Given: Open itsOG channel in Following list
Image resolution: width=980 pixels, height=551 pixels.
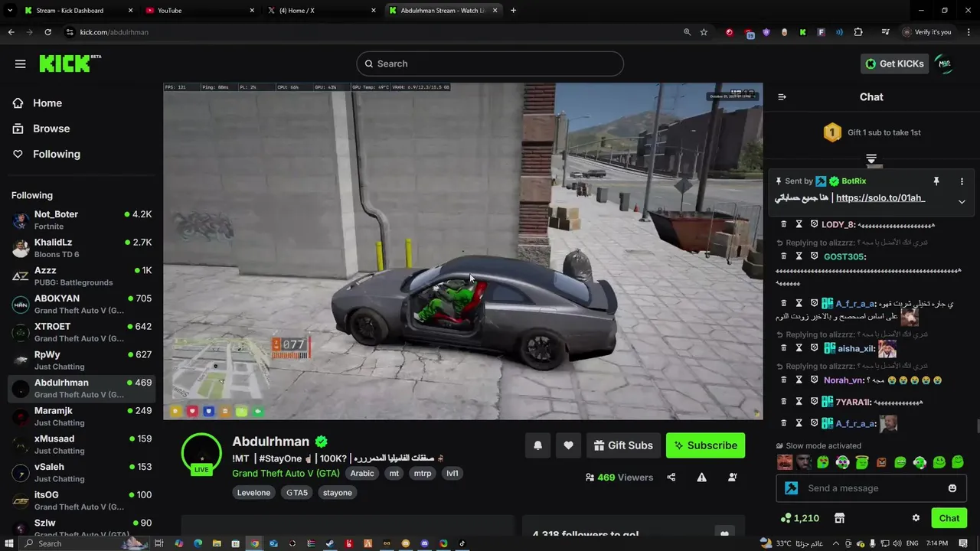Looking at the screenshot, I should (83, 500).
